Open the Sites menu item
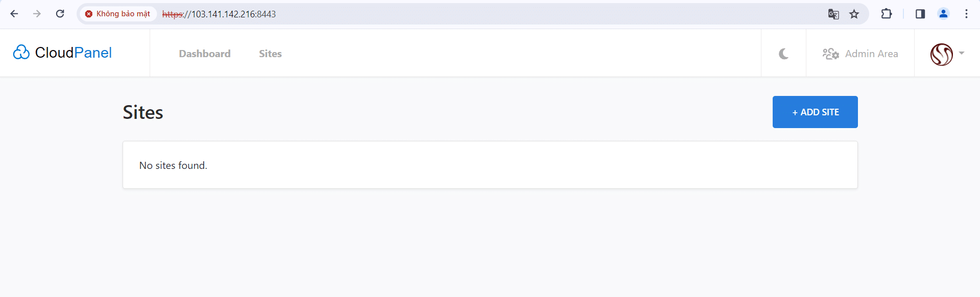 270,54
